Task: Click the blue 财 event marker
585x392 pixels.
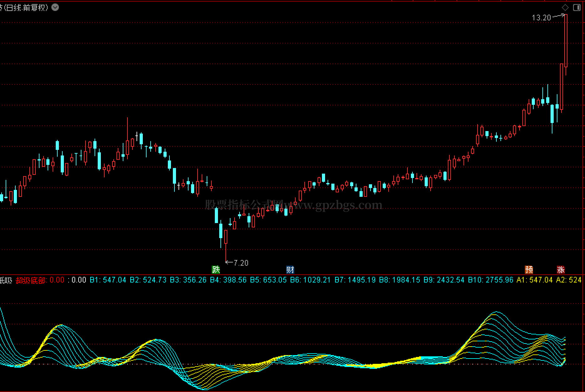Action: click(x=290, y=269)
